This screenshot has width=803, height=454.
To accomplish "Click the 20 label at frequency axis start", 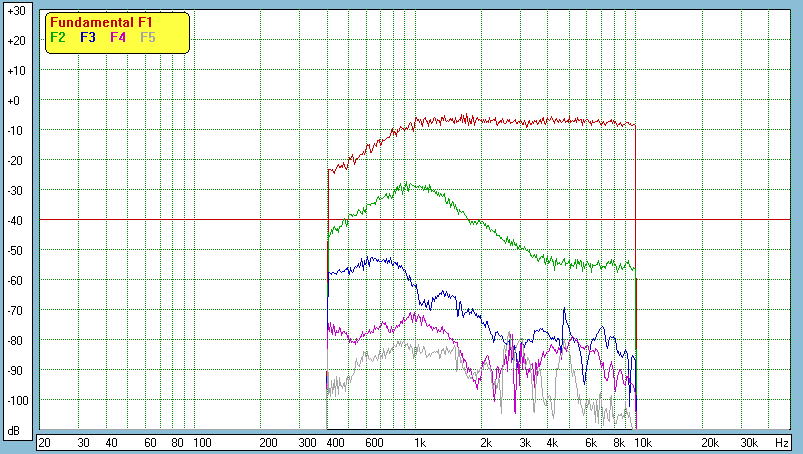I will pyautogui.click(x=44, y=442).
